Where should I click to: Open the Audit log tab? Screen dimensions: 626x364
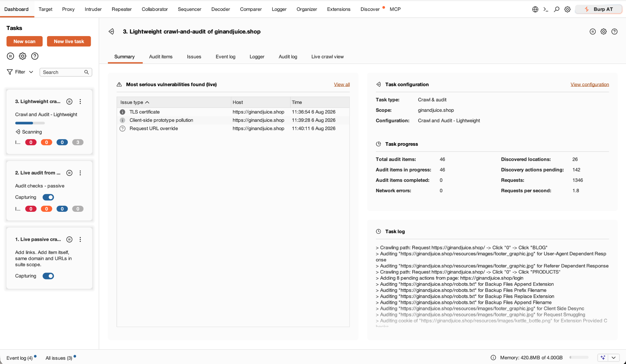pos(288,57)
